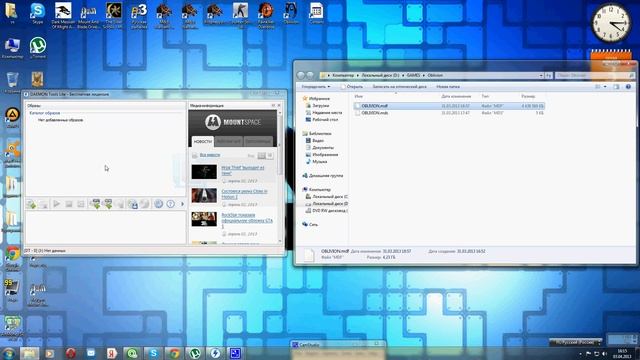
Task: Click Dark Messiah desktop shortcut
Action: (63, 16)
